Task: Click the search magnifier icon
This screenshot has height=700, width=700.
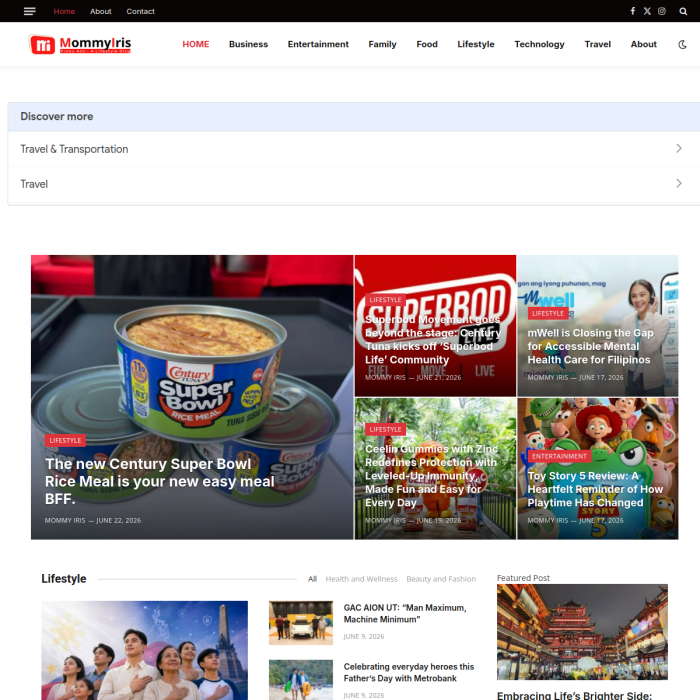Action: 683,11
